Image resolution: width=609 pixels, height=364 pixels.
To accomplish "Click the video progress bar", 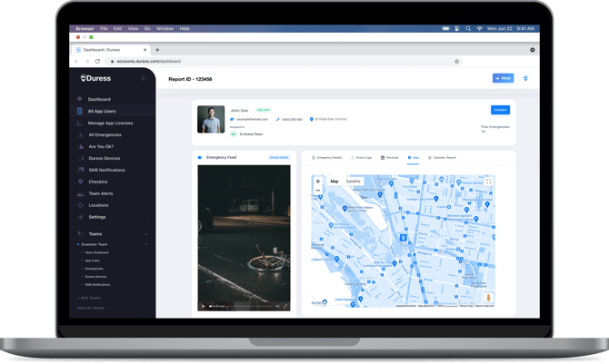I will pos(241,306).
